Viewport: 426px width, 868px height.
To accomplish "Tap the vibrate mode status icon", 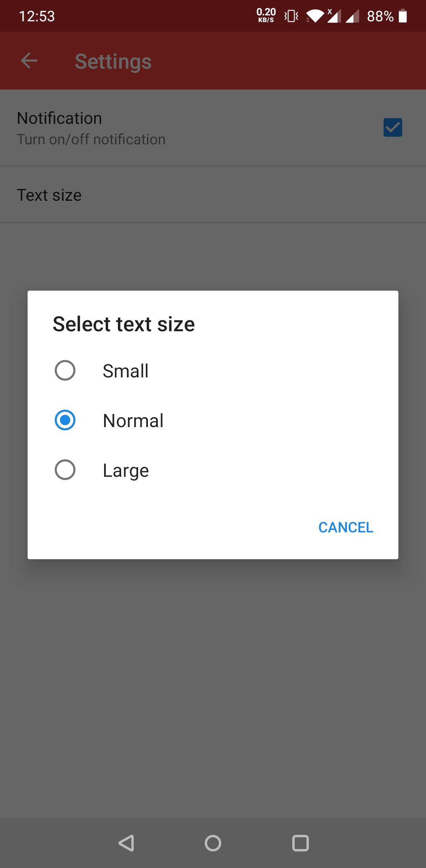I will tap(291, 16).
